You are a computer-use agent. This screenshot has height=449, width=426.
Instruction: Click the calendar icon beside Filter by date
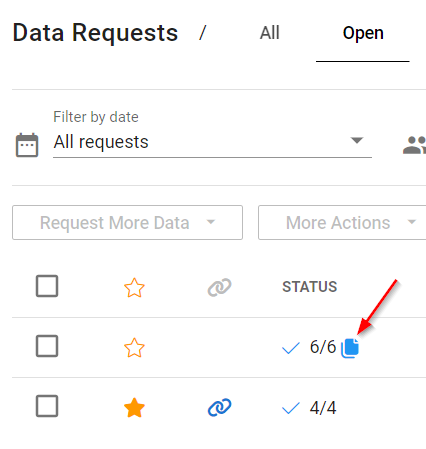tap(27, 145)
